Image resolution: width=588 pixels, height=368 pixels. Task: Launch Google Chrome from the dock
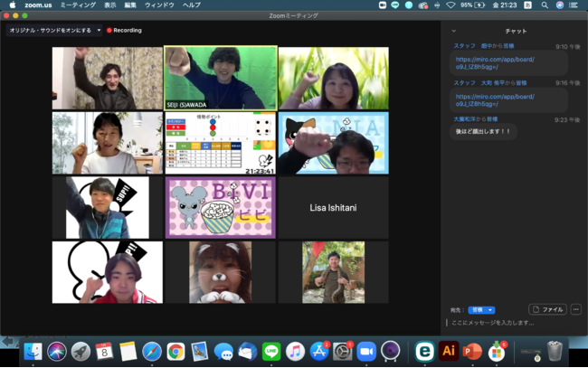(175, 351)
